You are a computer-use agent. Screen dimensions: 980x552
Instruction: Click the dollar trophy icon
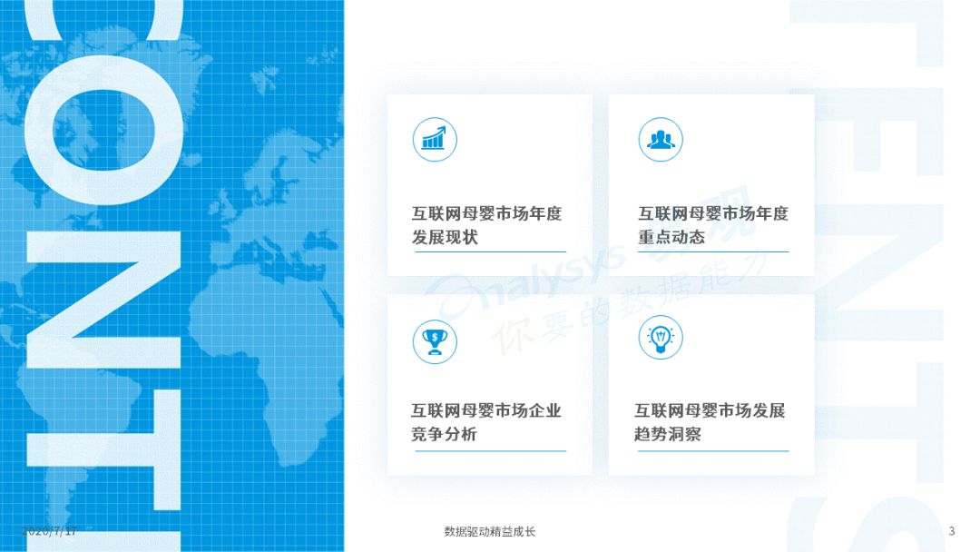click(x=435, y=341)
